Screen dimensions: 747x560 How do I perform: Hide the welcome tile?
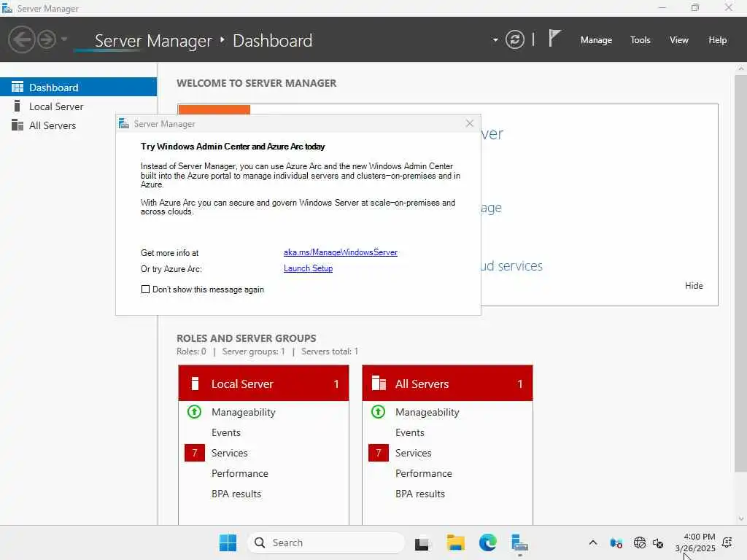[694, 286]
